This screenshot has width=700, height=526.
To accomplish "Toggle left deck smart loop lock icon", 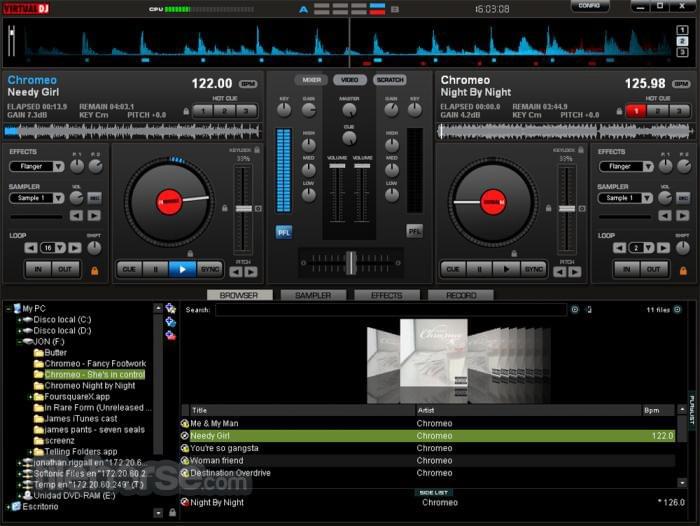I will click(95, 271).
